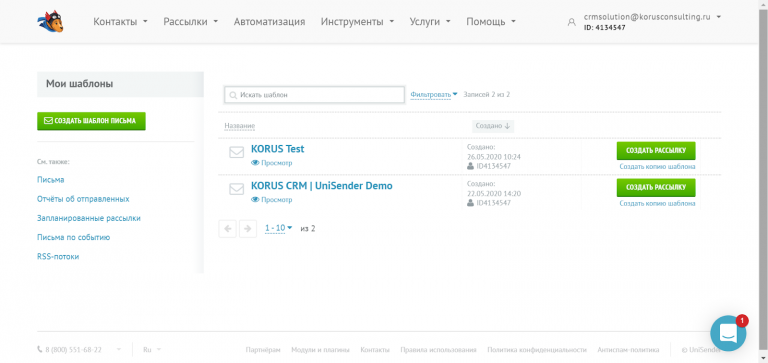Sort templates by Создано column
Image resolution: width=768 pixels, height=363 pixels.
[493, 126]
